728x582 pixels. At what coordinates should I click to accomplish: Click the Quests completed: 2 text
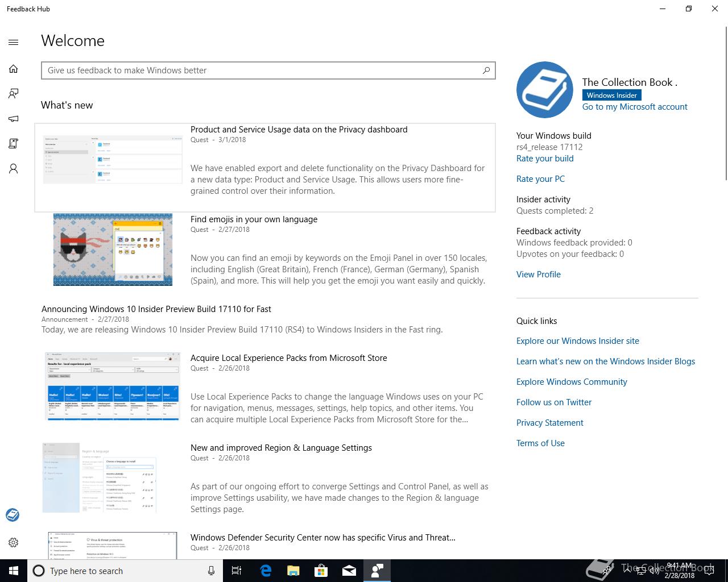pyautogui.click(x=555, y=211)
